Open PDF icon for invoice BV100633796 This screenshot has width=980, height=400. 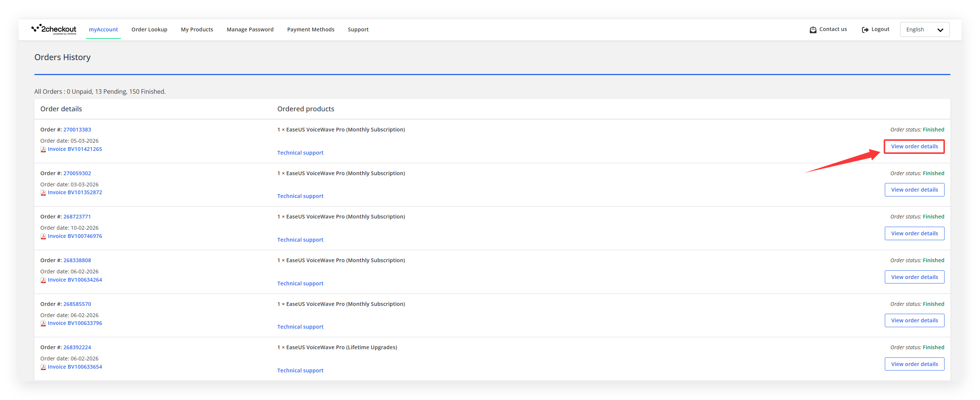tap(43, 323)
